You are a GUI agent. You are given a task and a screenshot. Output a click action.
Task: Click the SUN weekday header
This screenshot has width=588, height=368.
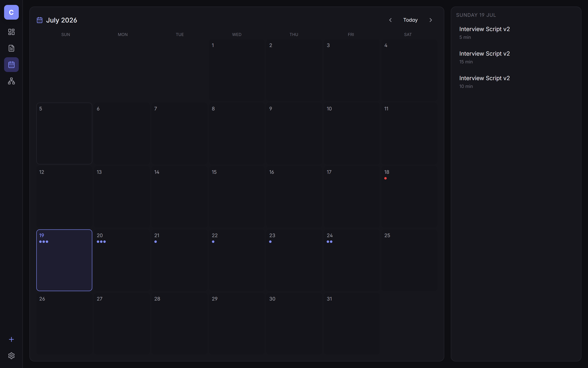(x=66, y=35)
